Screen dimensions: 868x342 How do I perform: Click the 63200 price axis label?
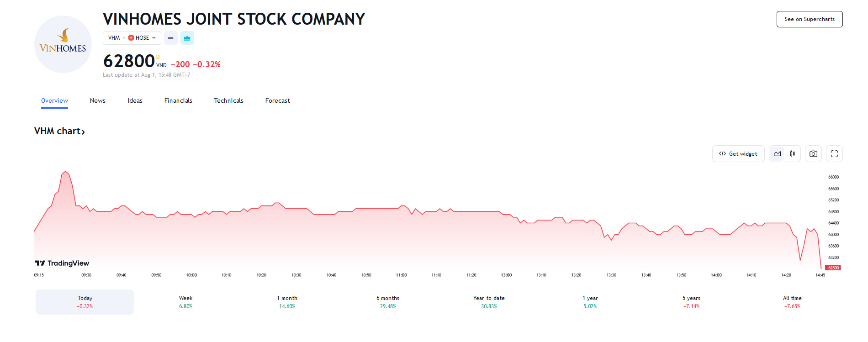834,258
